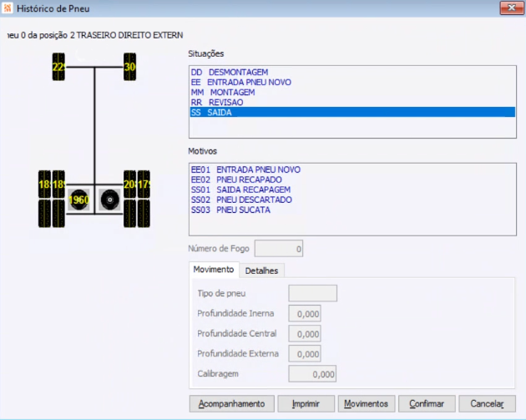Close the Histórico de Pneu window
526x420 pixels.
coord(512,8)
